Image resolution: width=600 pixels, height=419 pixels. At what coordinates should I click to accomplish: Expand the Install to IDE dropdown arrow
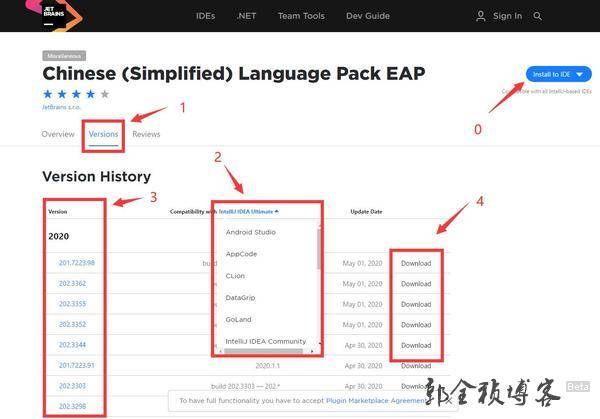click(x=580, y=74)
